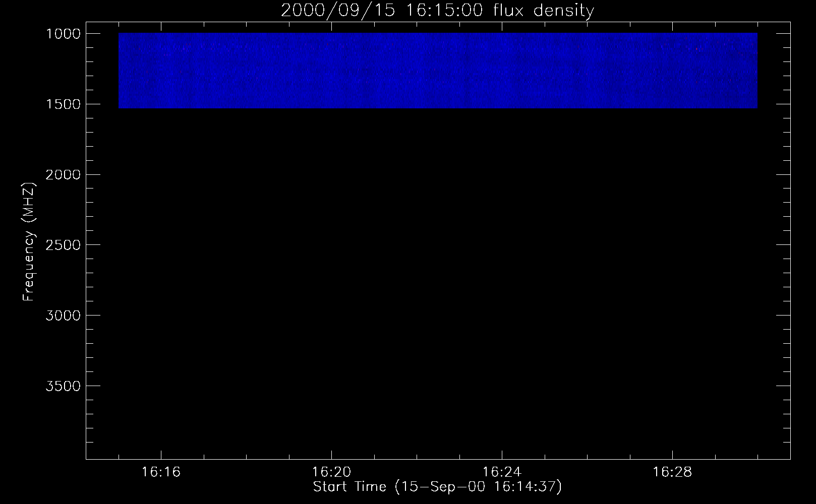Click the 16:24 time tick label
This screenshot has width=816, height=504.
(x=502, y=472)
